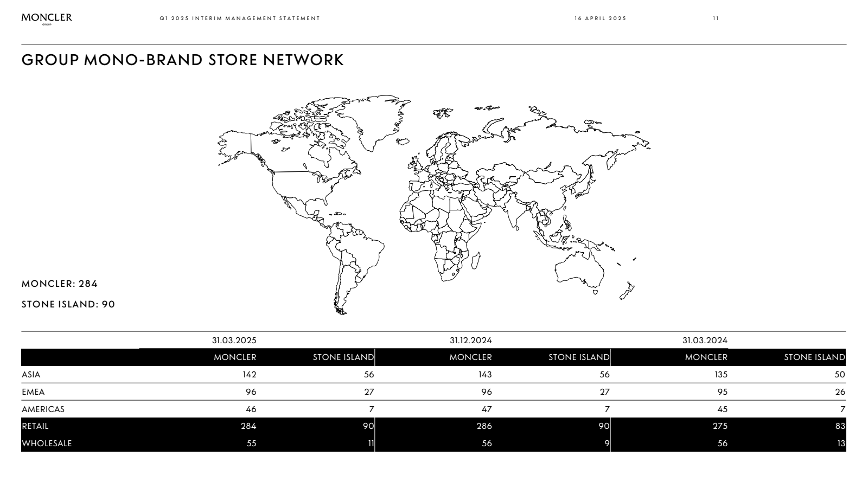Select the WHOLESALE row label
This screenshot has width=868, height=488.
pyautogui.click(x=47, y=444)
